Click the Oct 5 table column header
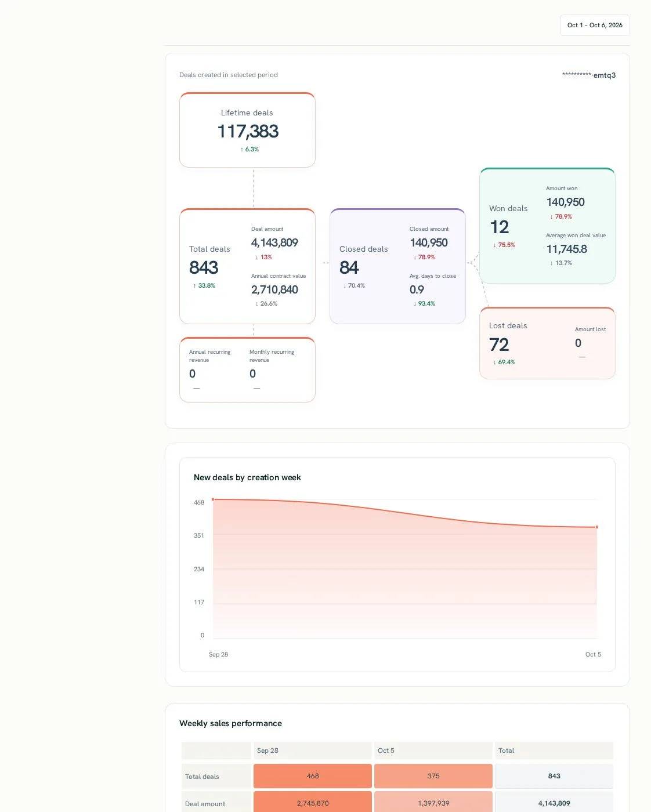 coord(433,751)
